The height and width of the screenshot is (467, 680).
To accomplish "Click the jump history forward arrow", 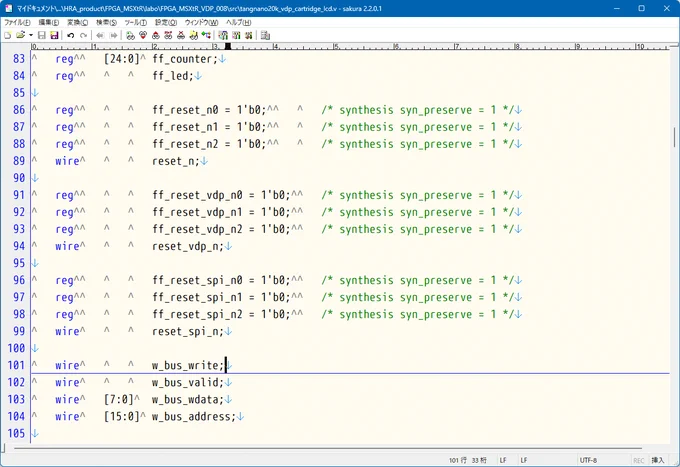I will [x=113, y=36].
